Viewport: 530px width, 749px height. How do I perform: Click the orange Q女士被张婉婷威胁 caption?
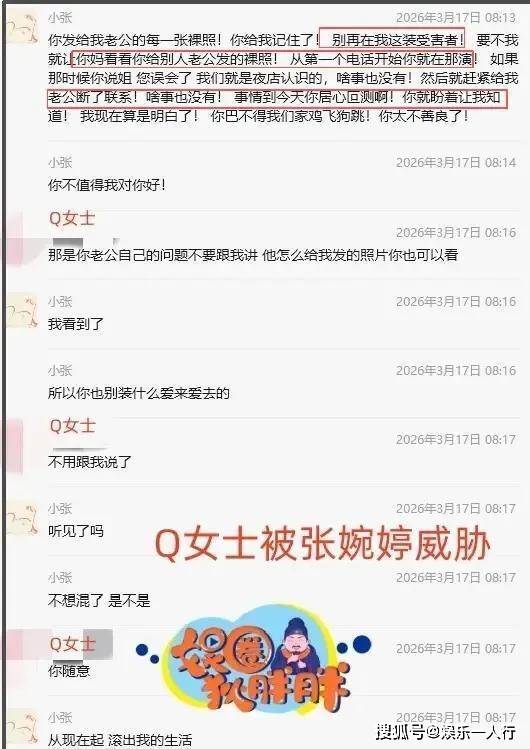[x=323, y=545]
